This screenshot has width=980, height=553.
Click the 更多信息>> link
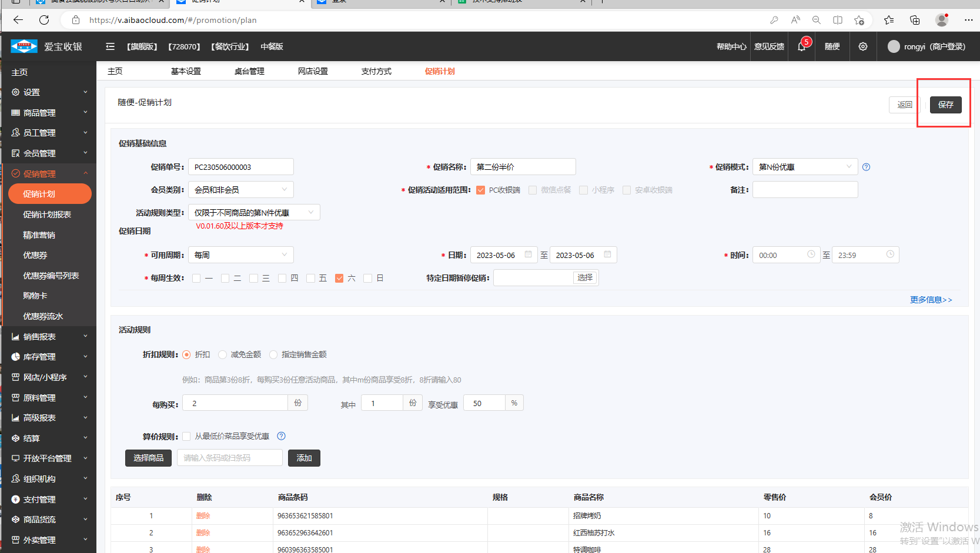coord(931,300)
